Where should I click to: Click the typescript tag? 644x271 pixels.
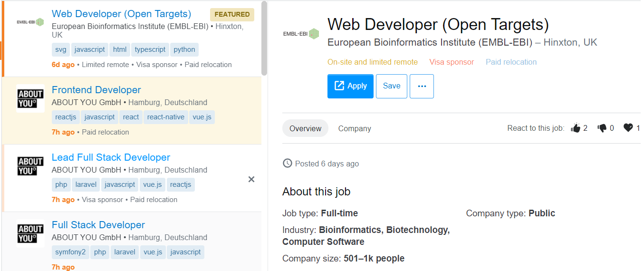point(150,49)
